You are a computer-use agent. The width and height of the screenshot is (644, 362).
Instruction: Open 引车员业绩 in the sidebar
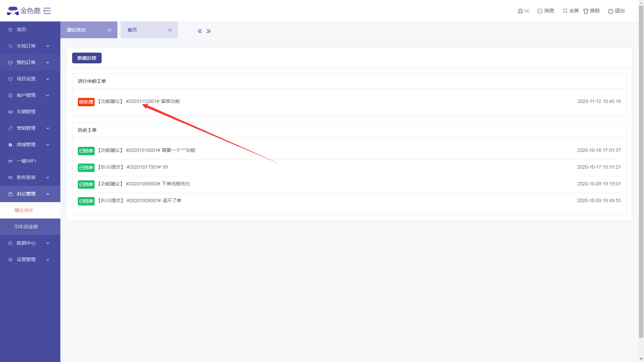[30, 227]
